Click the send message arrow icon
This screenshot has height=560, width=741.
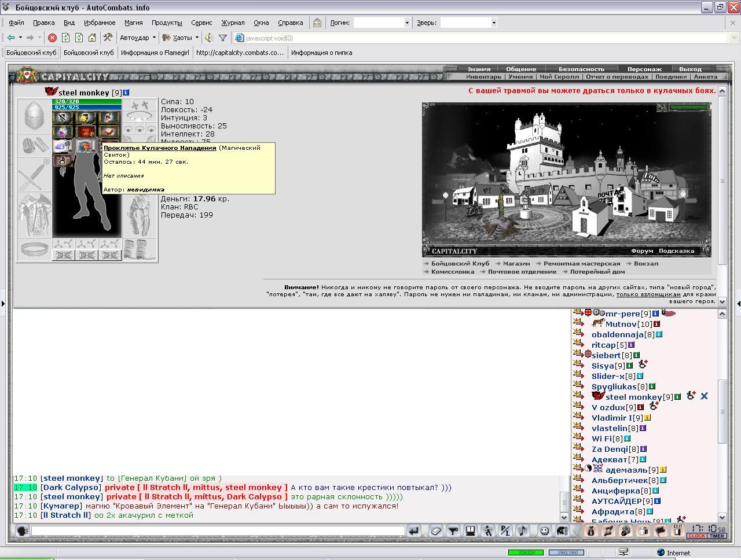(414, 530)
